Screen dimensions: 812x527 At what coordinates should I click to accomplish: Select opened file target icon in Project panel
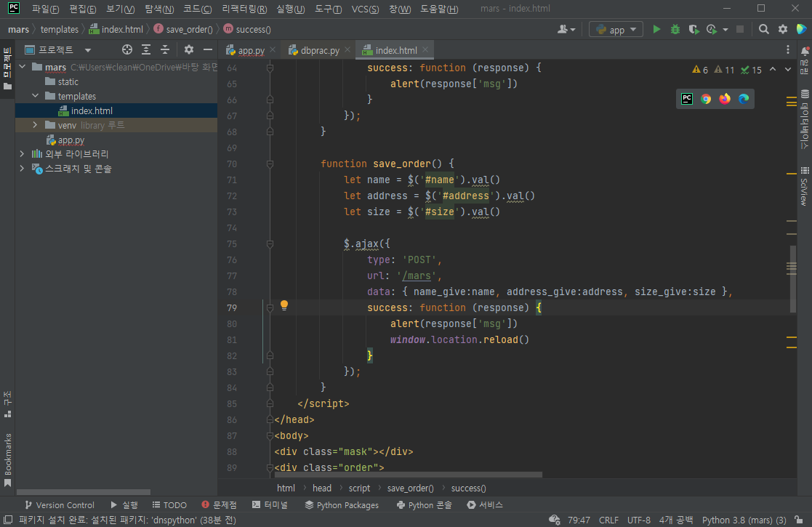127,49
